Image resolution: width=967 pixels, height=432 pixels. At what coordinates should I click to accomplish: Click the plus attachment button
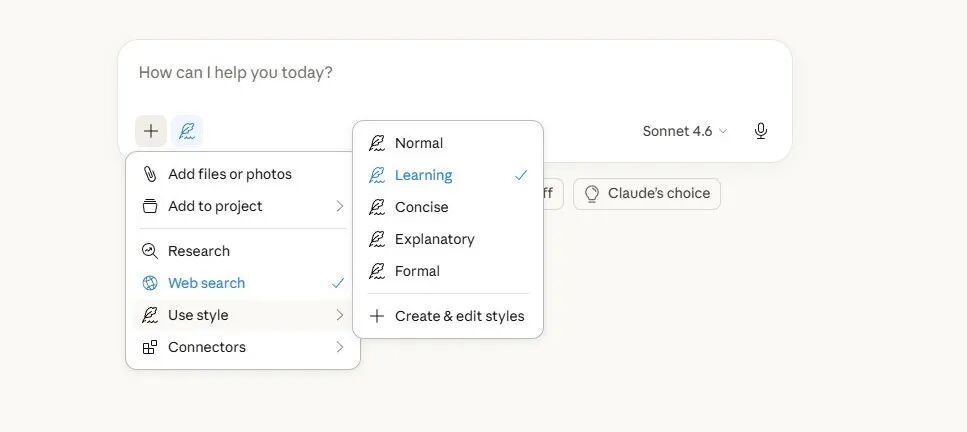tap(151, 131)
